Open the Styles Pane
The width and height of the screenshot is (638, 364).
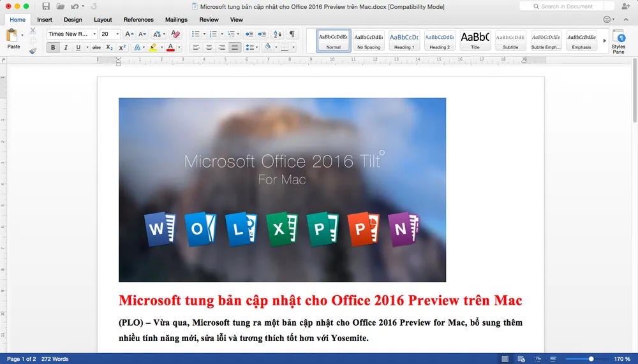point(618,41)
